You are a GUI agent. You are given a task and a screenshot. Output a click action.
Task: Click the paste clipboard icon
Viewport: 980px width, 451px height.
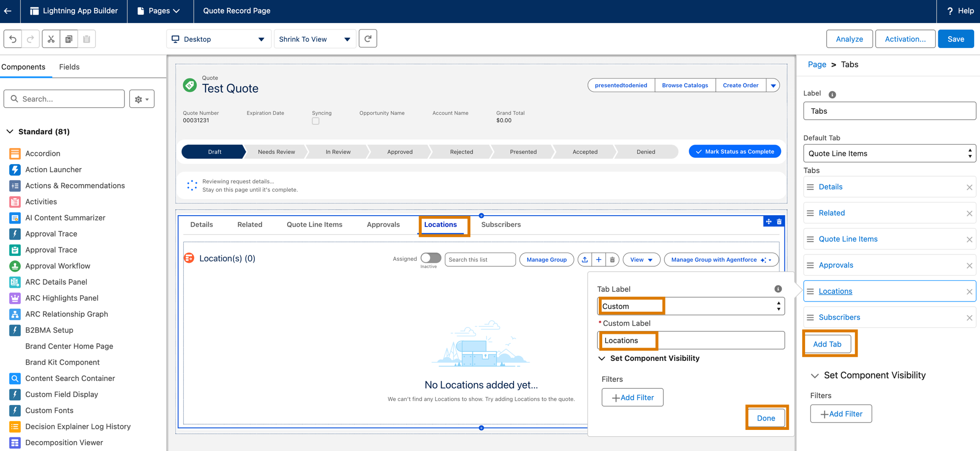click(x=87, y=39)
